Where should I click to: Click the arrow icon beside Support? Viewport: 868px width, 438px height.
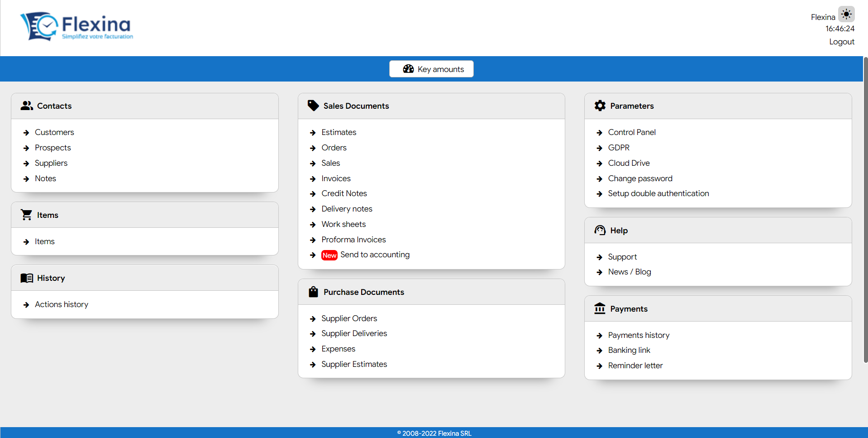tap(600, 257)
